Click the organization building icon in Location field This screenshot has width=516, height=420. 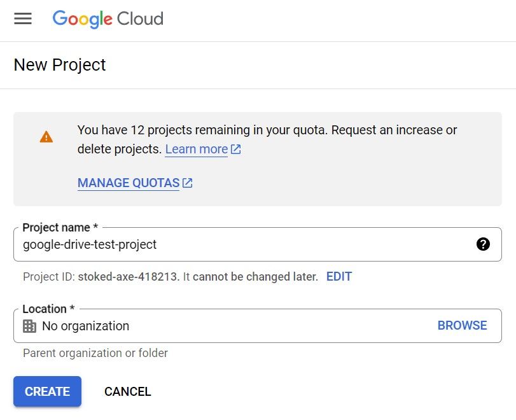coord(30,325)
